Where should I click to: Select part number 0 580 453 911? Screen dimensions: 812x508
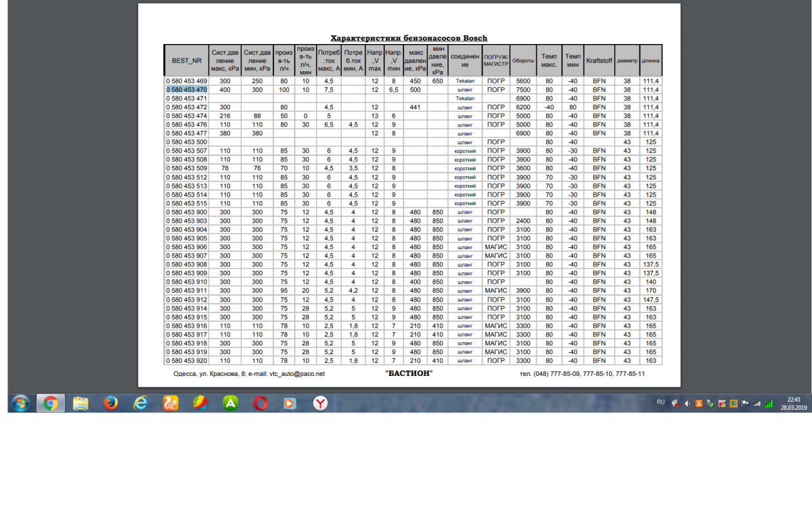tap(187, 291)
